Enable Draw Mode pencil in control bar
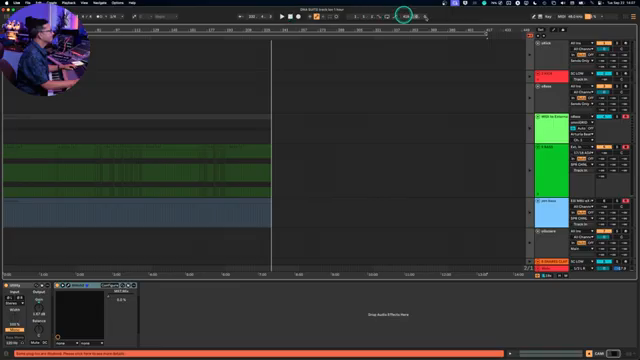 click(533, 17)
